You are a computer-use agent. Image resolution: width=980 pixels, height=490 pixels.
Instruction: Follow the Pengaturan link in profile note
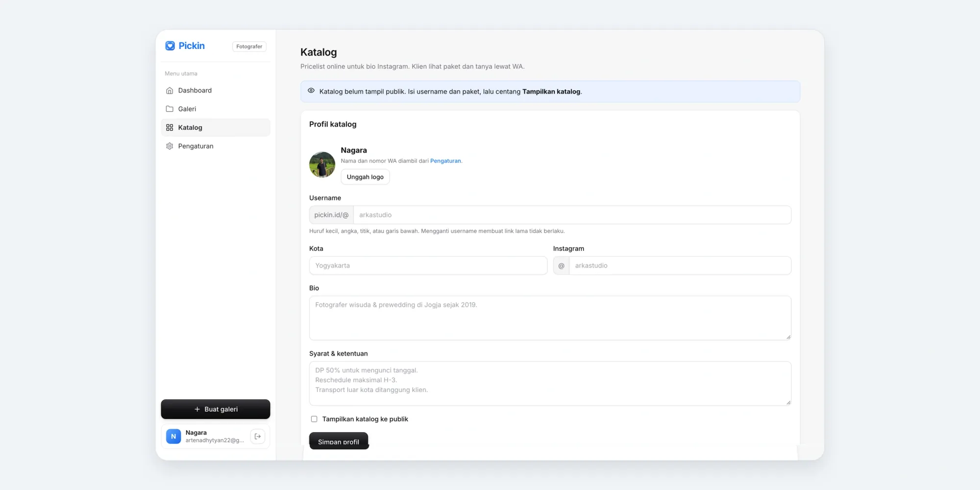click(445, 161)
